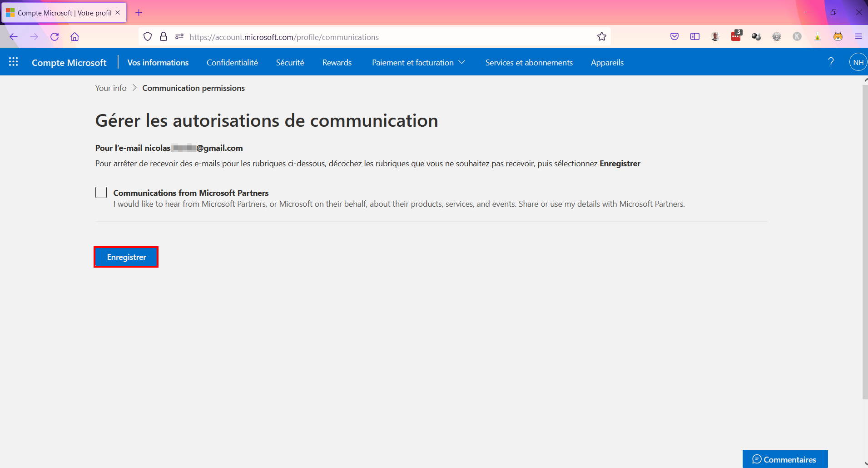Open the black and white spheres extension
The image size is (868, 468).
tap(756, 37)
